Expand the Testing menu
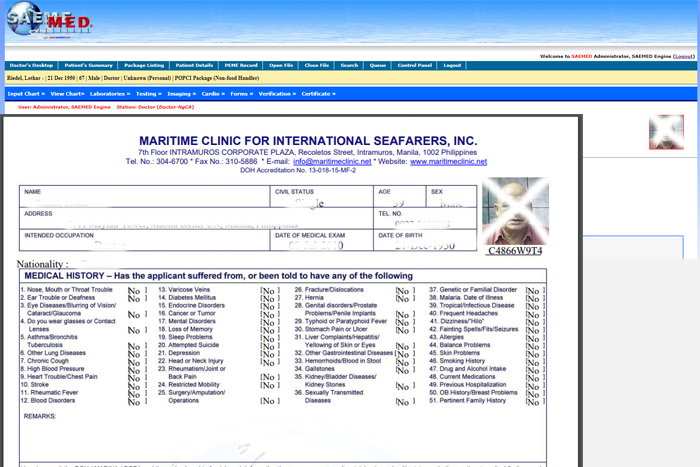This screenshot has width=700, height=467. click(149, 94)
